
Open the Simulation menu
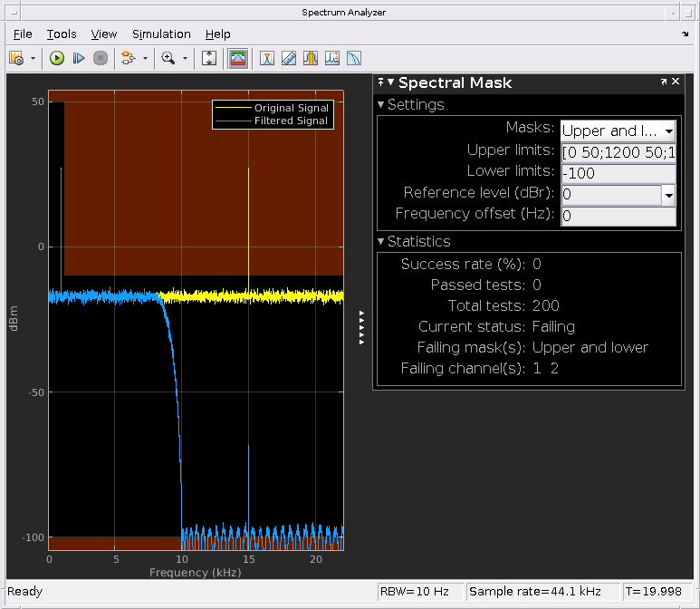[x=161, y=34]
